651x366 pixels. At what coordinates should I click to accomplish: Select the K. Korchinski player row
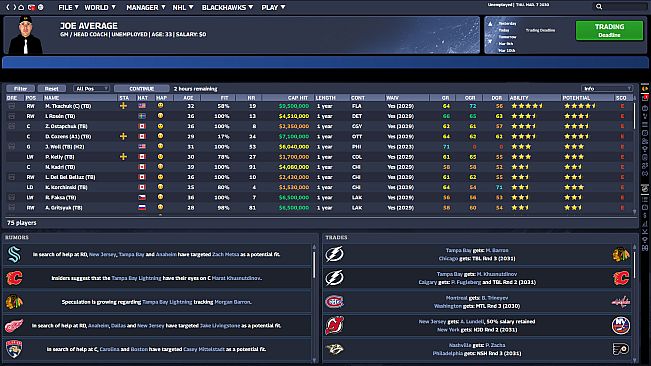pos(320,187)
